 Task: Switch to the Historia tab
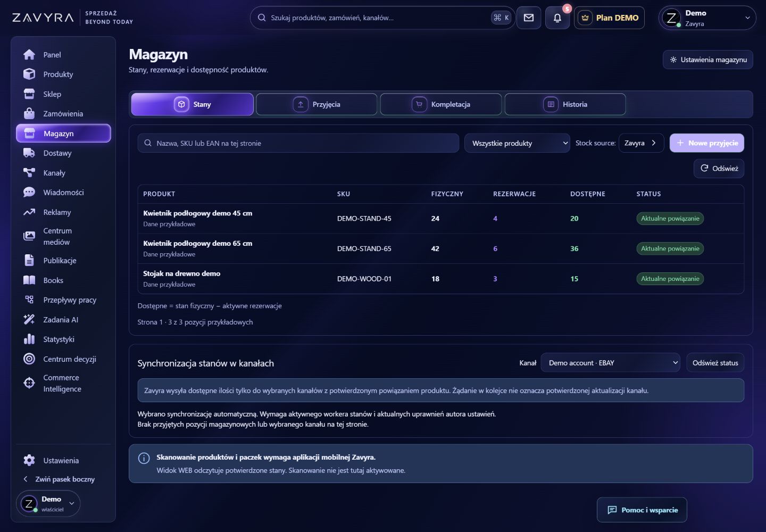click(x=565, y=104)
